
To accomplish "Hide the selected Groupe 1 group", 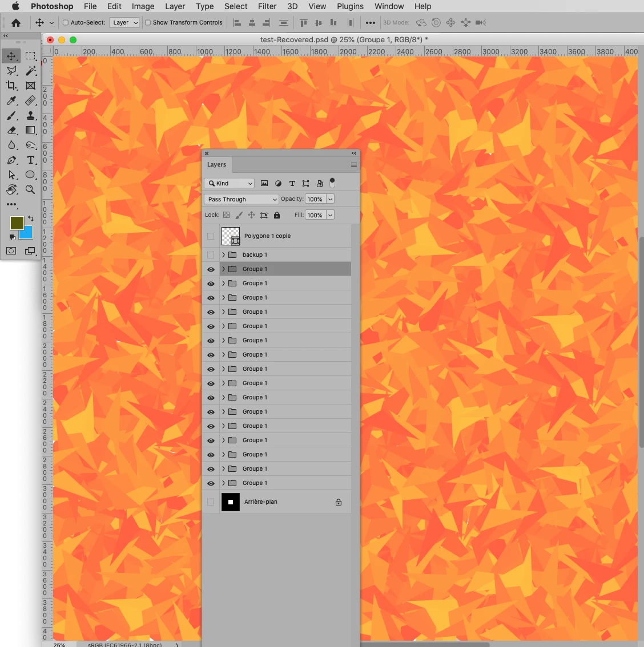I will point(211,269).
